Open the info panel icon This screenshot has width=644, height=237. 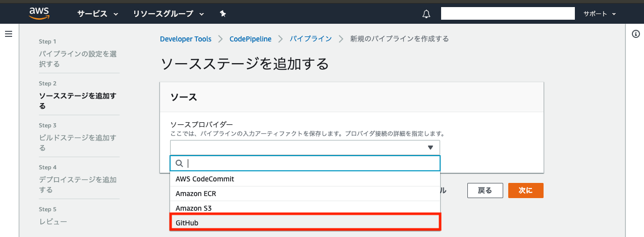click(636, 34)
